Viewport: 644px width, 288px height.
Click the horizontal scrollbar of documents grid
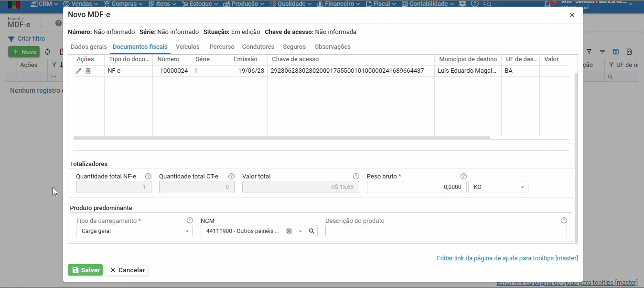[282, 138]
